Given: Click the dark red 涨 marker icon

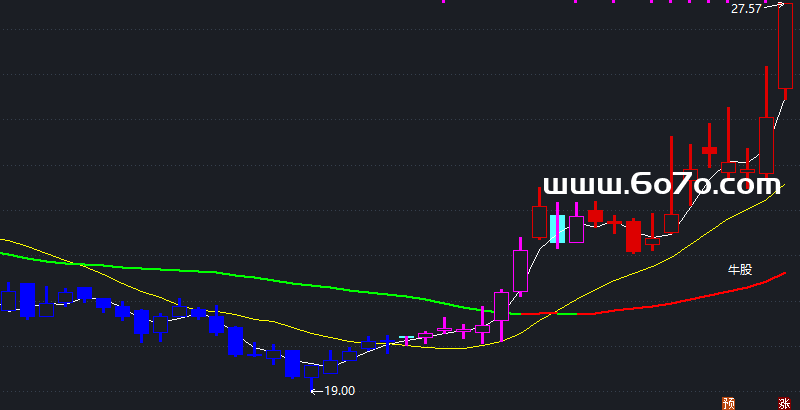Looking at the screenshot, I should pos(783,402).
